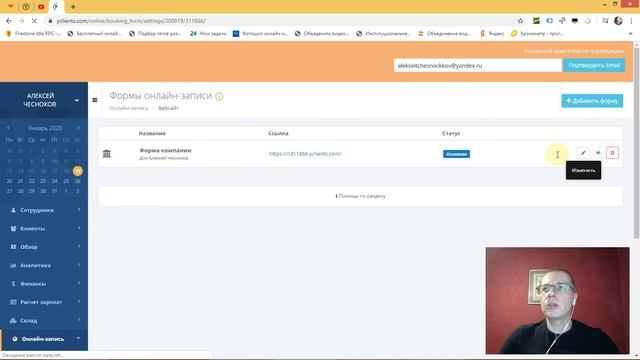The image size is (640, 360).
Task: Click the pencil edit icon for Форма компании
Action: (x=583, y=153)
